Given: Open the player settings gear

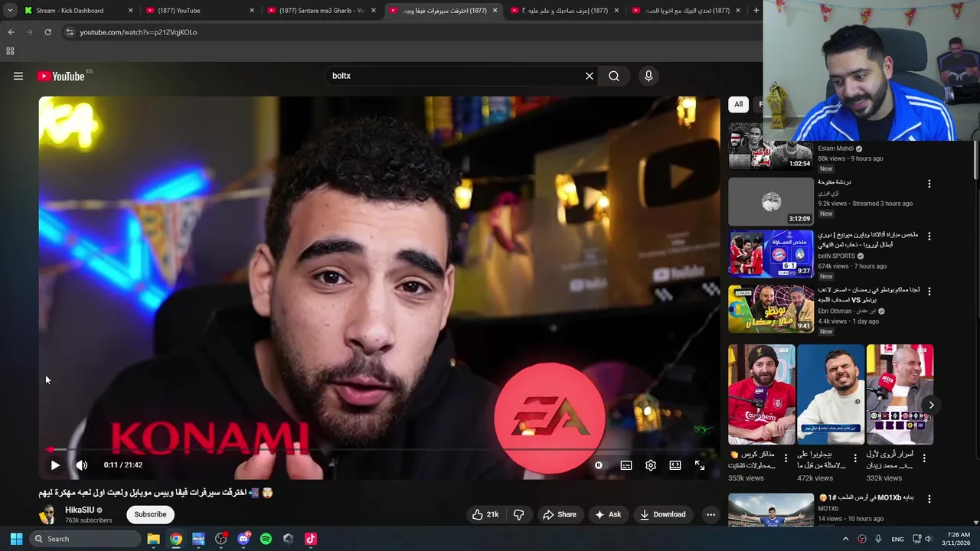Looking at the screenshot, I should 651,465.
